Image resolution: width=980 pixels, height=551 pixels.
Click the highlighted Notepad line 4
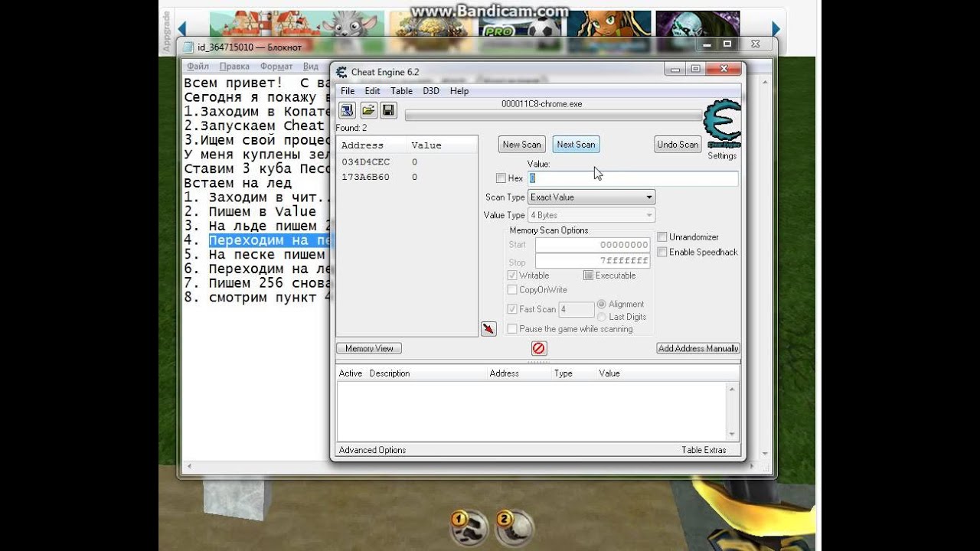pos(269,240)
